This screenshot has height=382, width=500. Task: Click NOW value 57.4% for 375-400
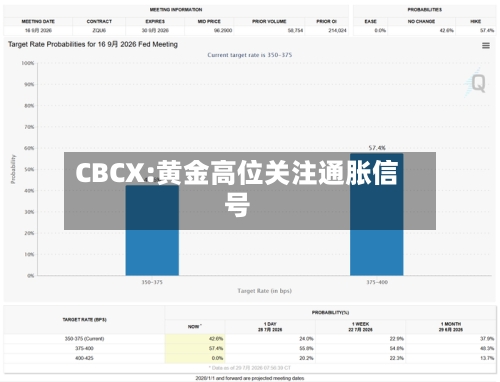coord(216,348)
